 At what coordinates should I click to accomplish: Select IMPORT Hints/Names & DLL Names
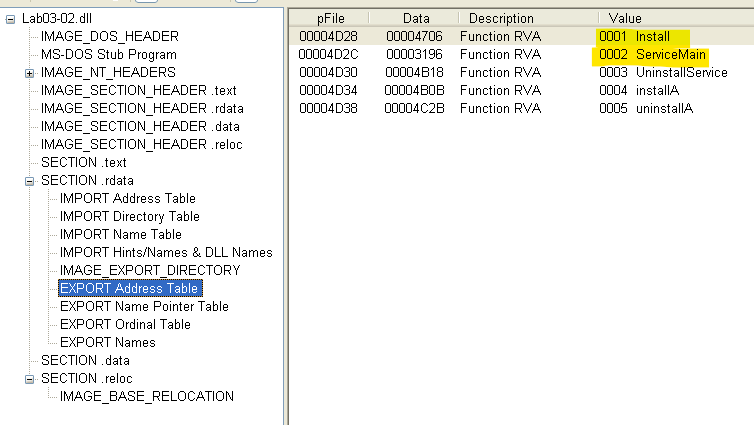tap(166, 253)
